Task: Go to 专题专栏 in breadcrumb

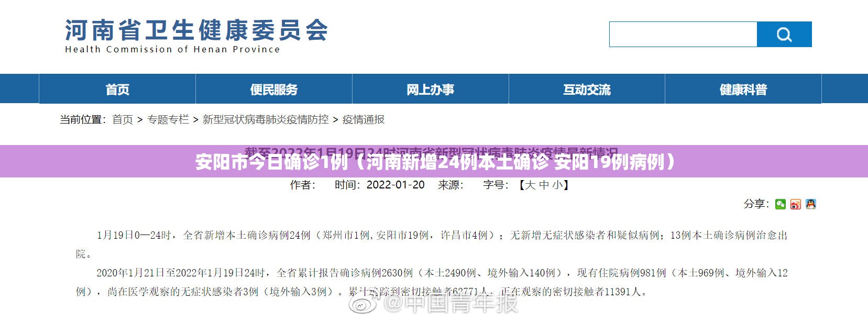Action: pyautogui.click(x=168, y=120)
